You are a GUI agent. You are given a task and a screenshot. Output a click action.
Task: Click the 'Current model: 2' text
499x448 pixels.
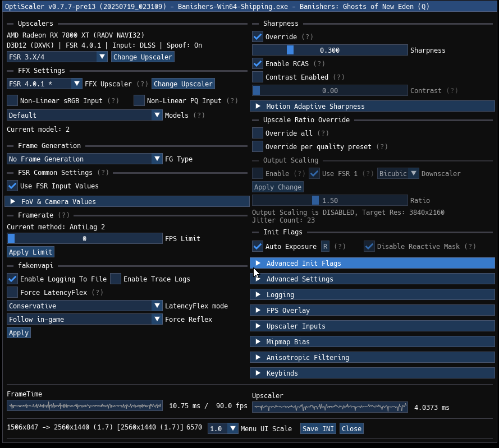pos(38,130)
